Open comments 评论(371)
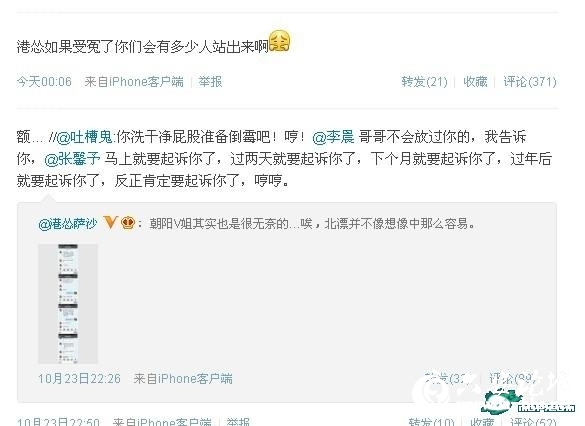Viewport: 585px width, 426px height. (x=530, y=81)
